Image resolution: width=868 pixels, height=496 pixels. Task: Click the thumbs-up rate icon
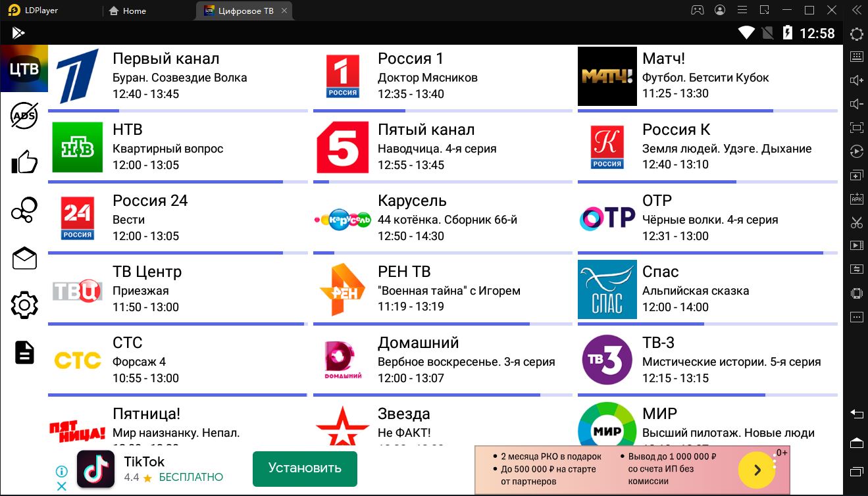pos(24,162)
